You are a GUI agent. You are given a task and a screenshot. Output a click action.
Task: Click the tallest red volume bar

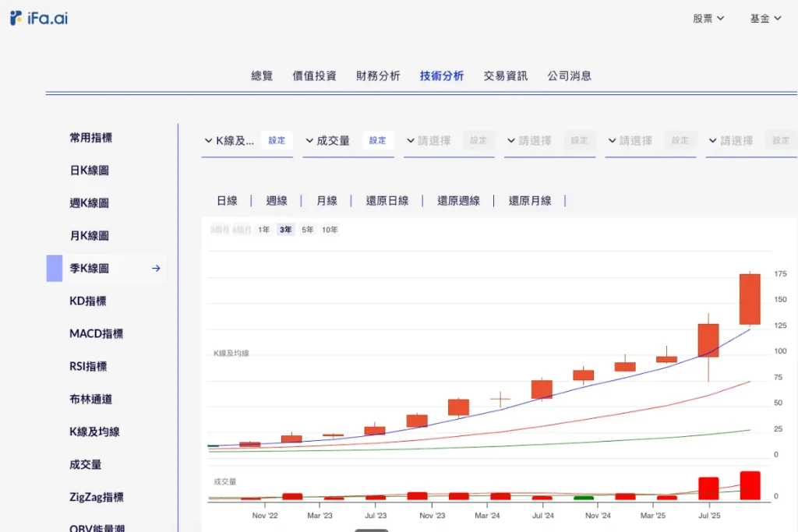(x=750, y=486)
